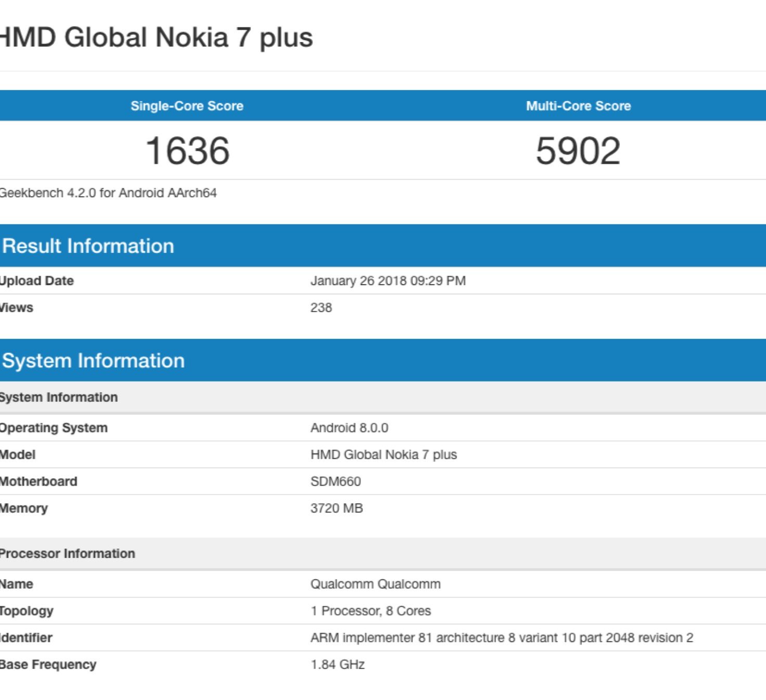Click the HMD Global Nokia 7 plus page title
The image size is (766, 700).
click(155, 37)
